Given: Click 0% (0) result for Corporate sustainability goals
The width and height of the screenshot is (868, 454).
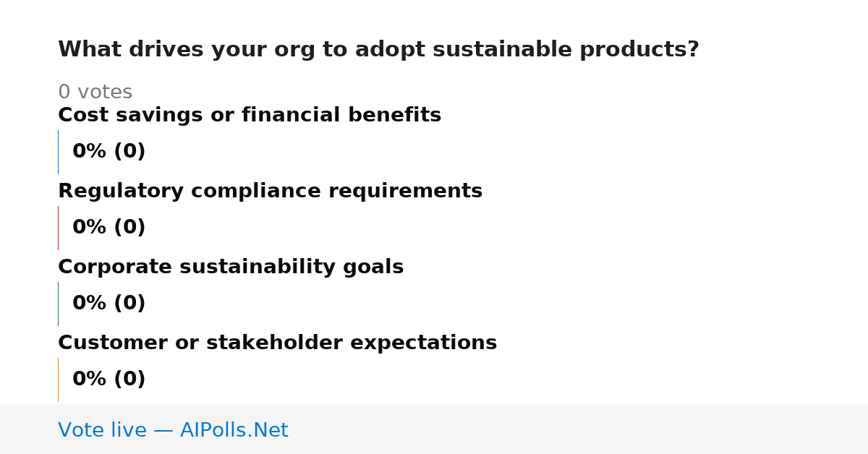Looking at the screenshot, I should (x=109, y=304).
